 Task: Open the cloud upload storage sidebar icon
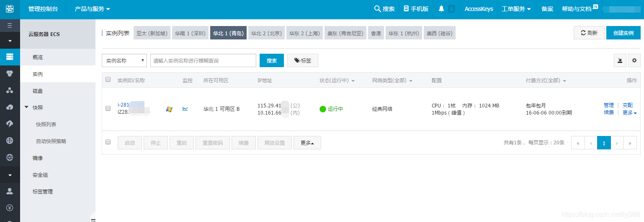click(x=10, y=107)
